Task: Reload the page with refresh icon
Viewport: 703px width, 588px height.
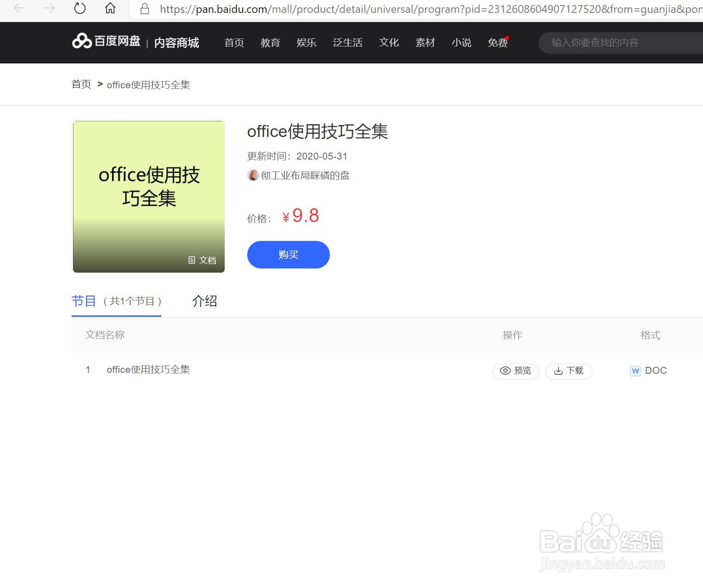Action: [x=80, y=8]
